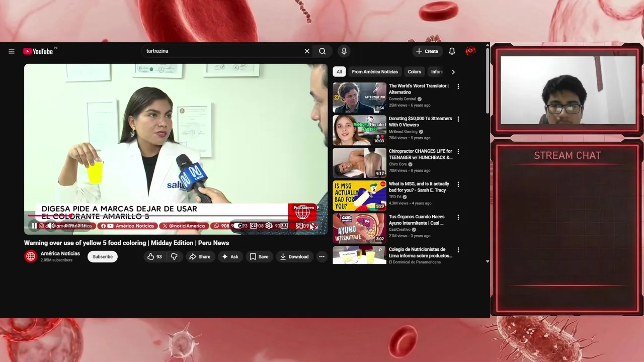Screen dimensions: 644x362
Task: Open more actions under the video
Action: 321,257
